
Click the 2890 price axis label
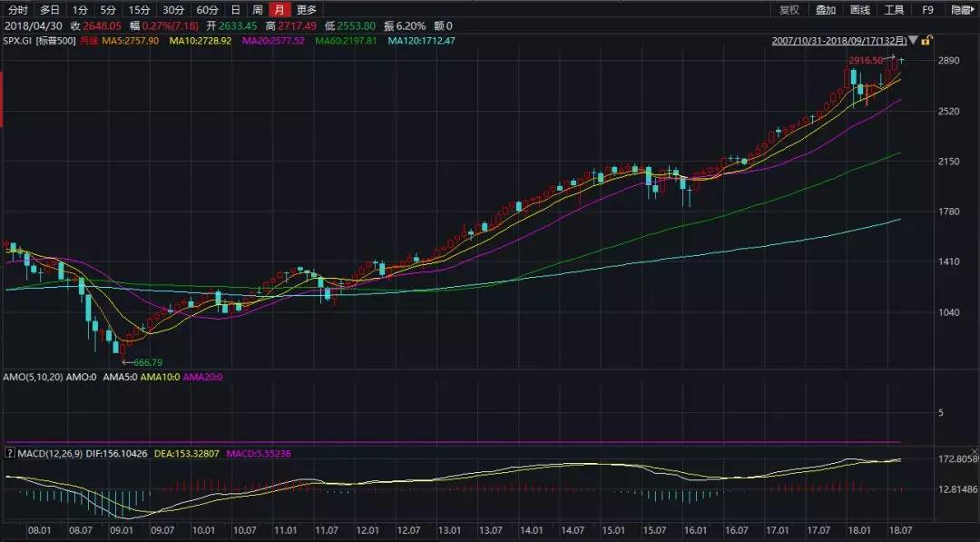[949, 61]
